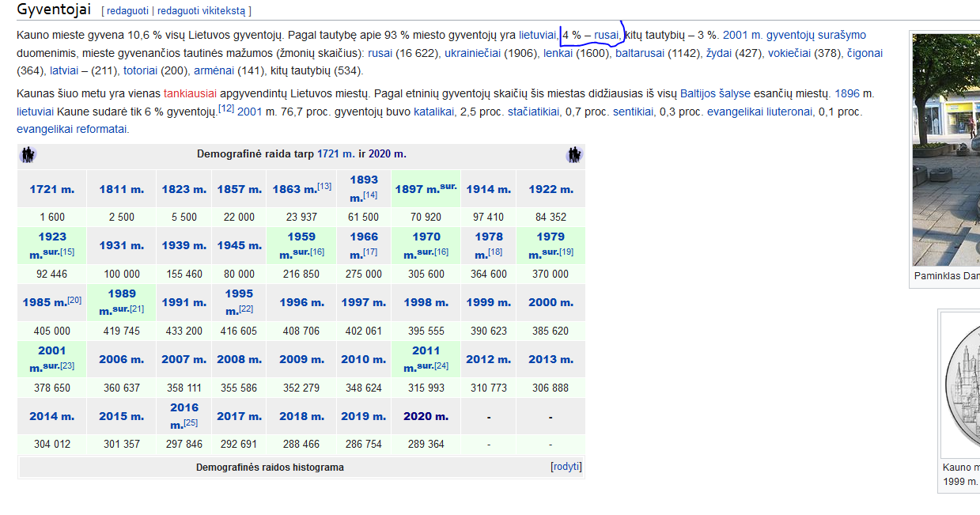Open footnote [25] under 2016 header
This screenshot has height=515, width=980.
191,423
